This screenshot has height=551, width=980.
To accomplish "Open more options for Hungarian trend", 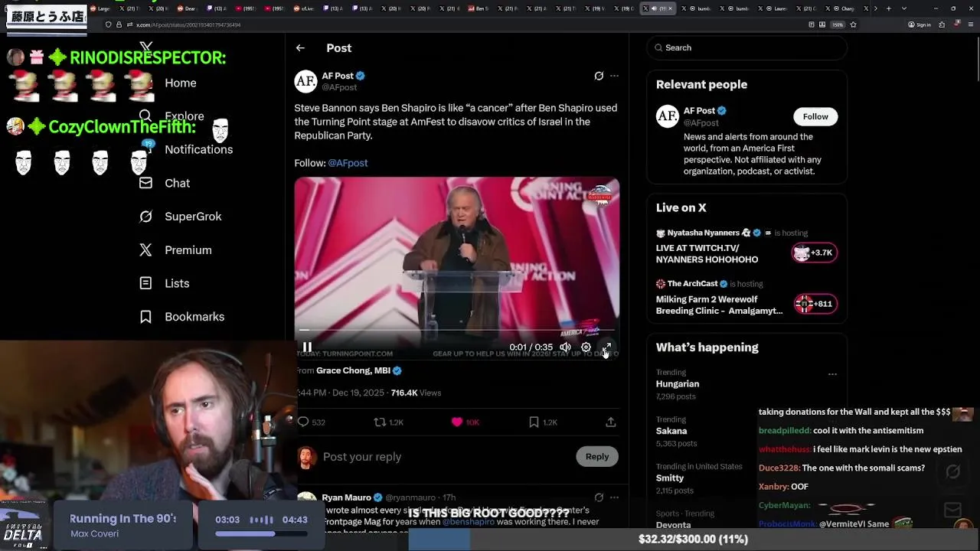I will [x=832, y=374].
